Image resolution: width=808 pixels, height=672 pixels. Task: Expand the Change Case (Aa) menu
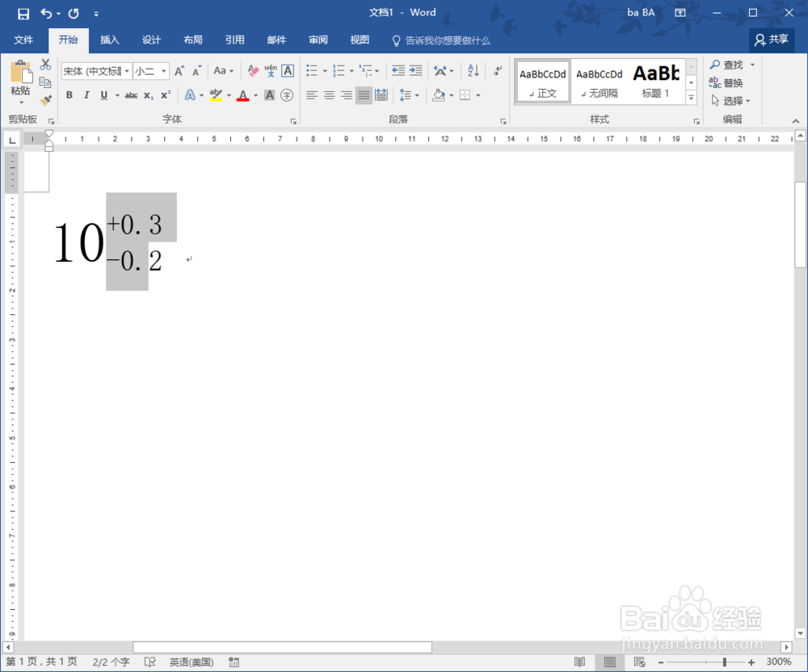coord(224,70)
